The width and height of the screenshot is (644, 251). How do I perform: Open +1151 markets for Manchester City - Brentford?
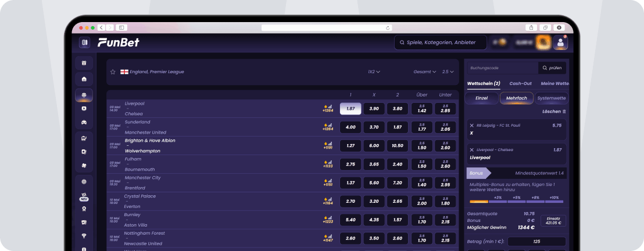coord(328,184)
